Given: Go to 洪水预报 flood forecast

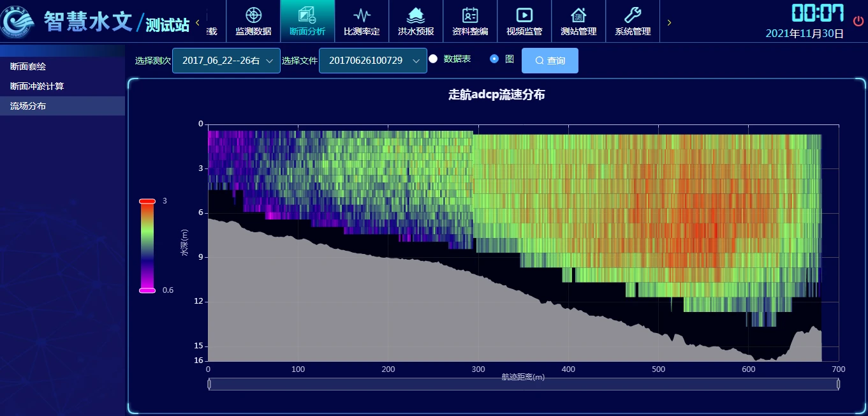Looking at the screenshot, I should (416, 21).
